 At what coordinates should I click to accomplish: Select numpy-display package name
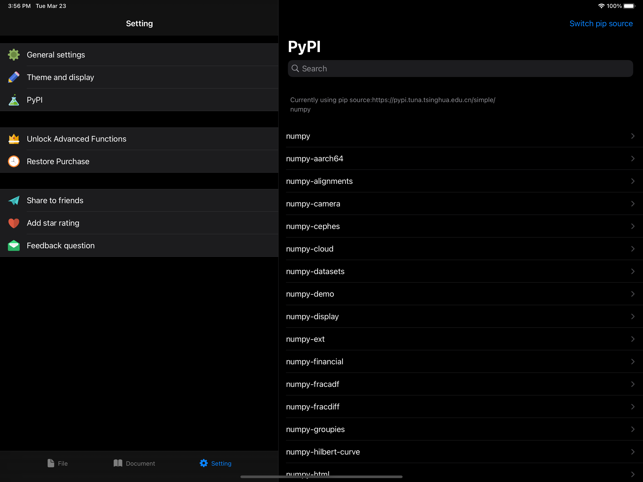pyautogui.click(x=312, y=317)
